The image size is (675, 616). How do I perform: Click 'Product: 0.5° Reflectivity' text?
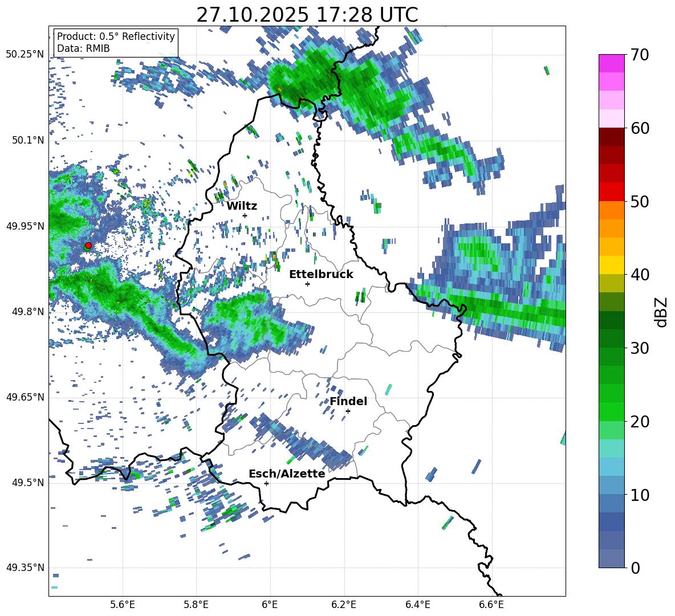click(x=116, y=36)
